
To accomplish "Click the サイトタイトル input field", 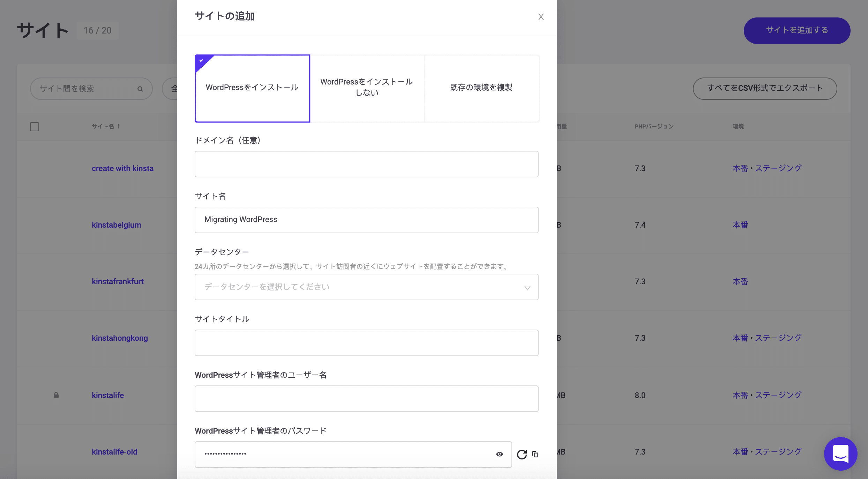I will click(x=366, y=343).
